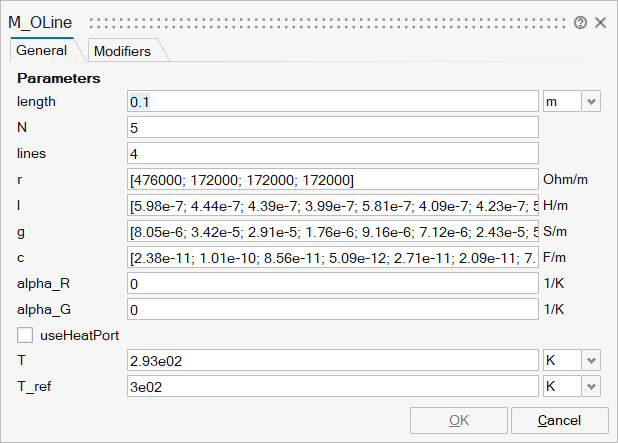This screenshot has width=618, height=443.
Task: Click the alpha_G input field
Action: [333, 309]
